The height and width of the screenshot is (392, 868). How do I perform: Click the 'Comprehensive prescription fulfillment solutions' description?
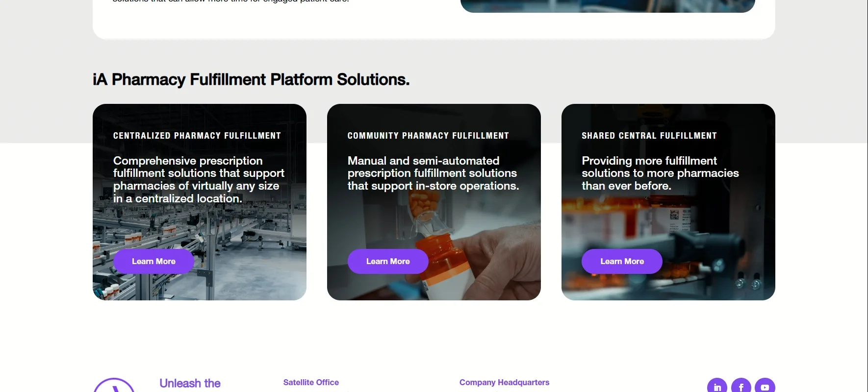pyautogui.click(x=199, y=179)
